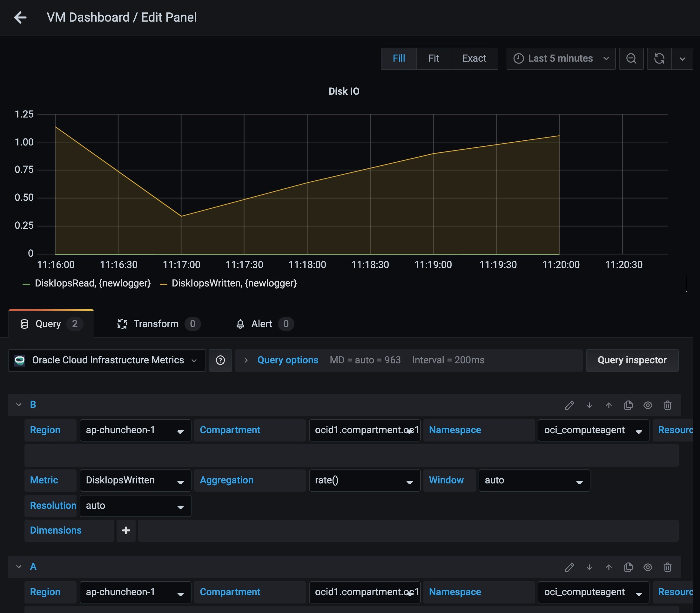Zoom out the time range with magnifier icon
This screenshot has width=700, height=613.
(631, 58)
